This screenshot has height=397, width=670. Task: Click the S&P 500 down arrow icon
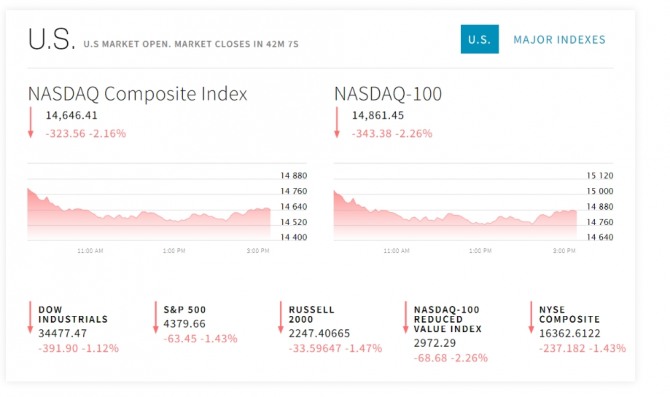pyautogui.click(x=156, y=317)
